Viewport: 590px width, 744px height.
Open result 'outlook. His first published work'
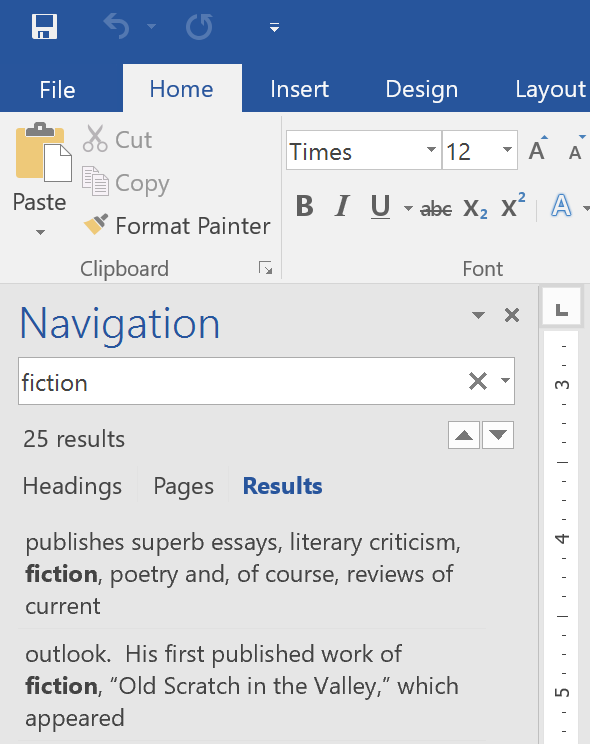(x=242, y=686)
